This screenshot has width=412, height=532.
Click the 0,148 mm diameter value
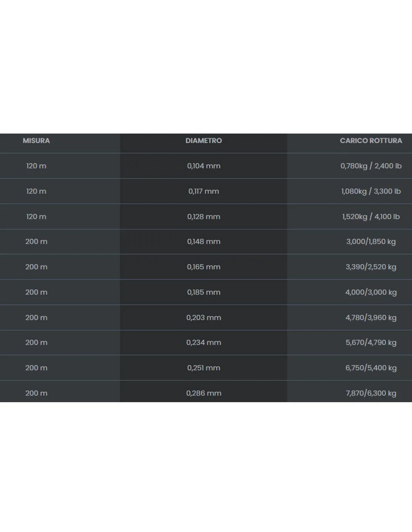[x=204, y=242]
